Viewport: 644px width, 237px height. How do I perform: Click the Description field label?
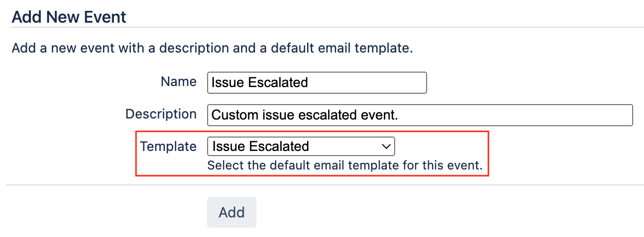[x=161, y=114]
